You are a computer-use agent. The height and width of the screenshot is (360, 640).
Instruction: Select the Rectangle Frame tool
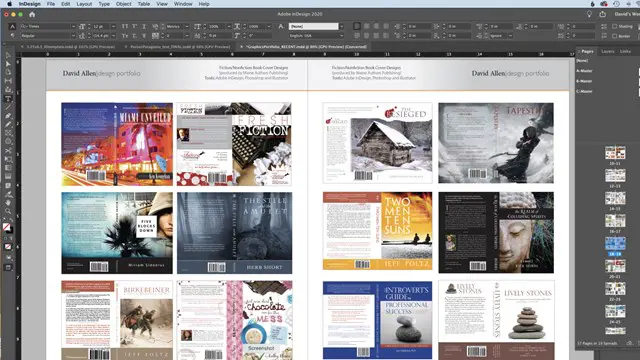[x=8, y=133]
